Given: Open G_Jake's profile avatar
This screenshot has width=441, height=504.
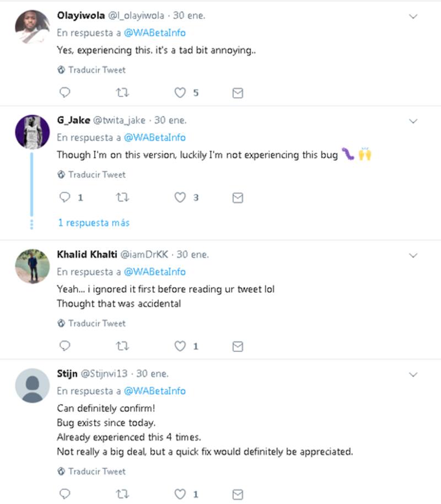Looking at the screenshot, I should [x=33, y=132].
